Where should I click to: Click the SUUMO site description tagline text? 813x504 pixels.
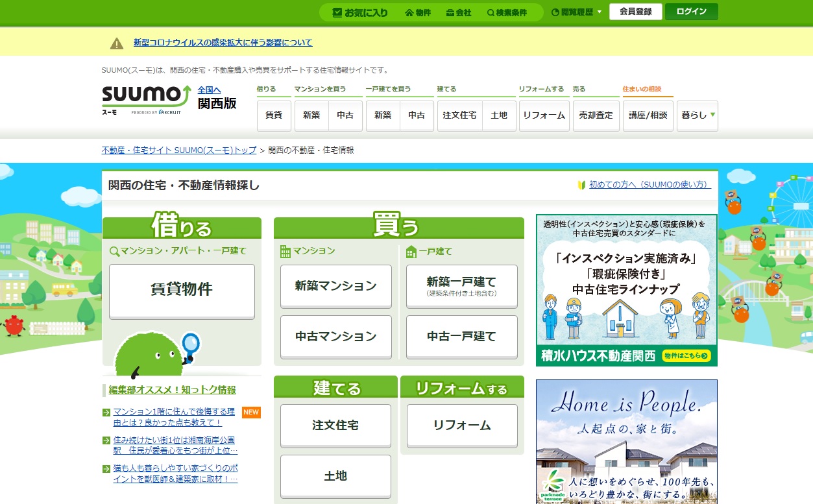[245, 70]
